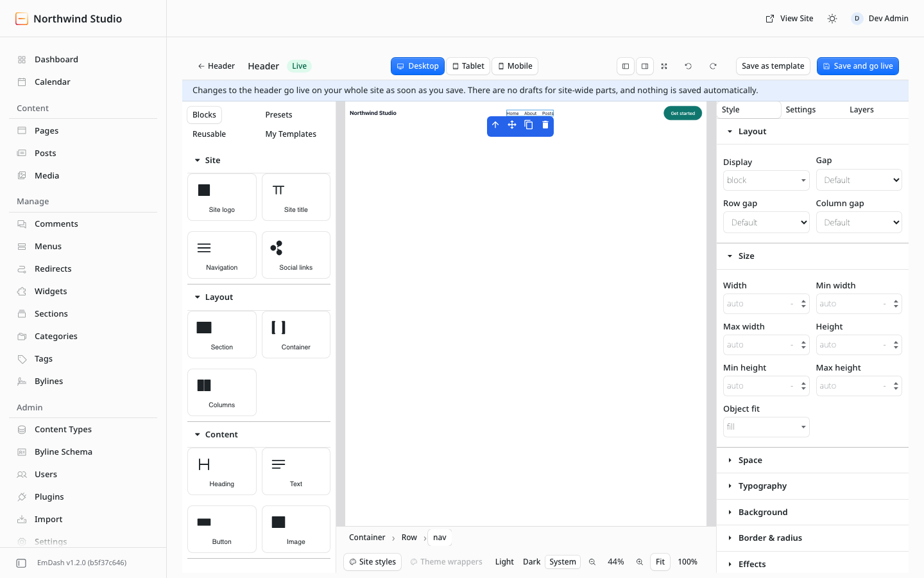Toggle the right panel icon
The image size is (924, 578).
pyautogui.click(x=645, y=66)
